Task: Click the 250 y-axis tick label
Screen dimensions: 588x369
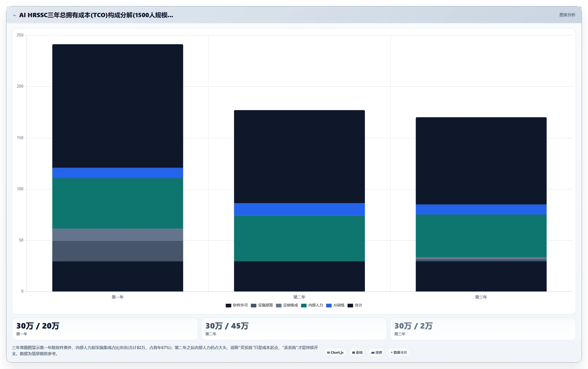Action: 20,35
